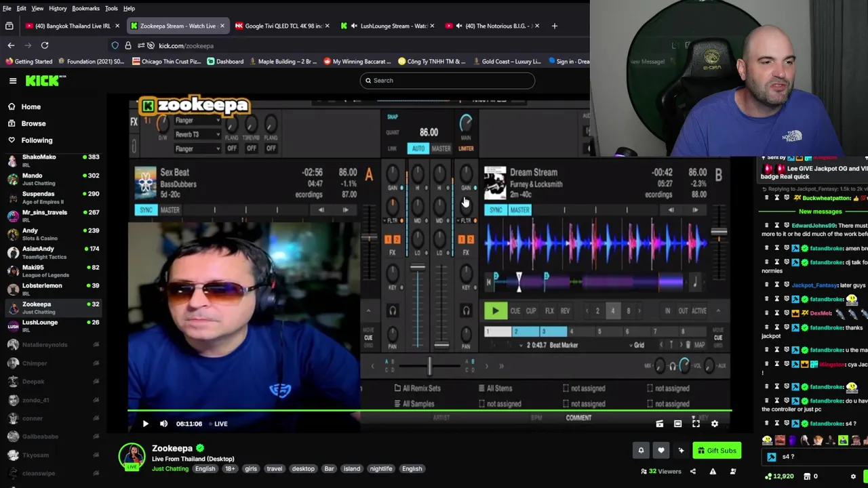Open chat settings gear
Viewport: 868px width, 488px height.
pos(853,476)
